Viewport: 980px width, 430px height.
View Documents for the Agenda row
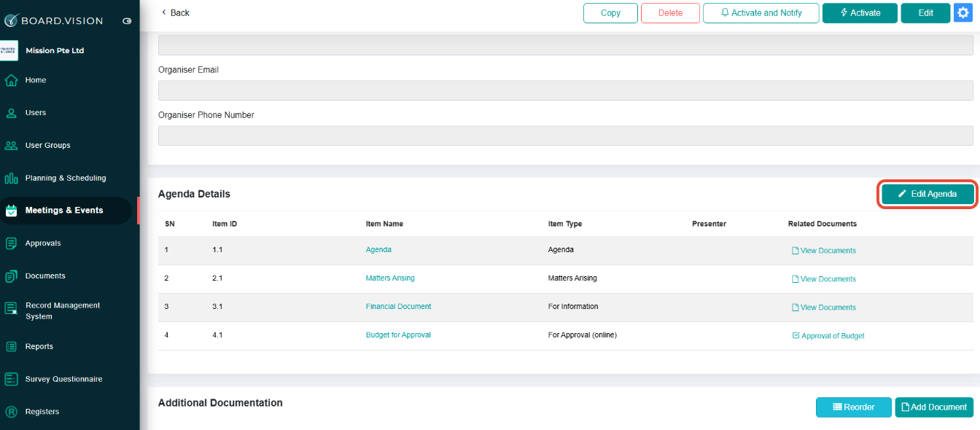[824, 251]
